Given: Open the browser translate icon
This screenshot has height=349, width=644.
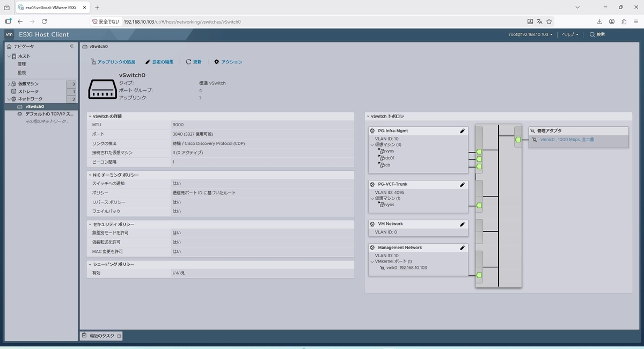Looking at the screenshot, I should 540,21.
